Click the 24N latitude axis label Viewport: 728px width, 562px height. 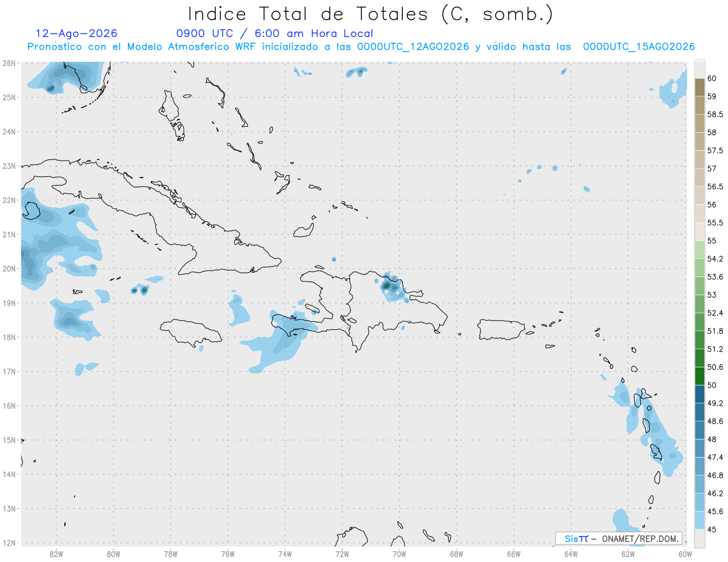point(8,132)
